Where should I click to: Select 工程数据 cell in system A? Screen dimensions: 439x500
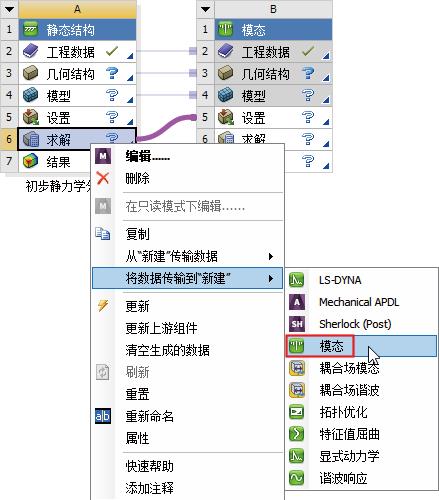click(77, 52)
